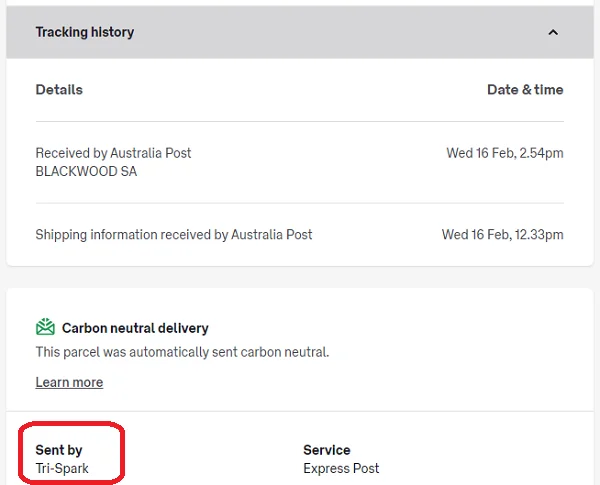600x485 pixels.
Task: Click the Carbon neutral delivery heading
Action: (x=135, y=328)
